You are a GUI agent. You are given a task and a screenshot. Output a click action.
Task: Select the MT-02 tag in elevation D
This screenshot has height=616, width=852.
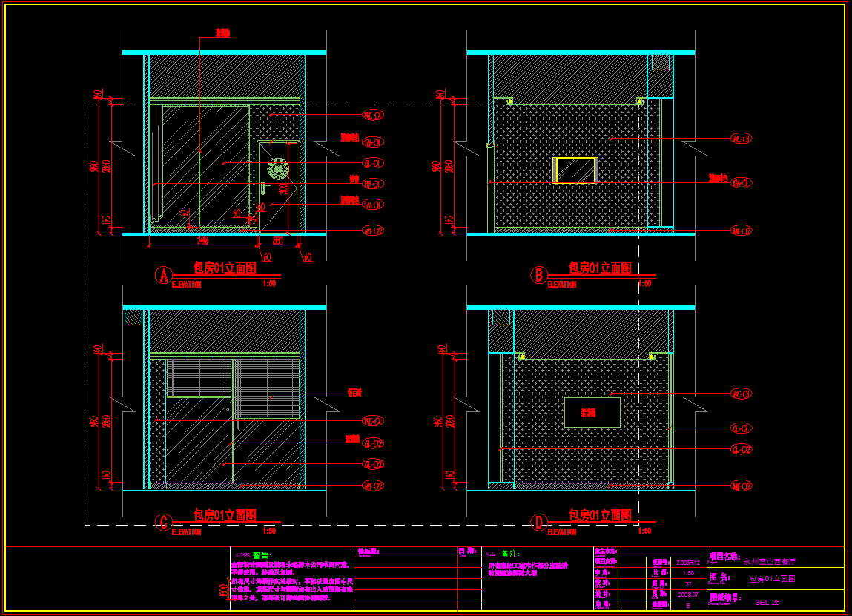pos(742,486)
